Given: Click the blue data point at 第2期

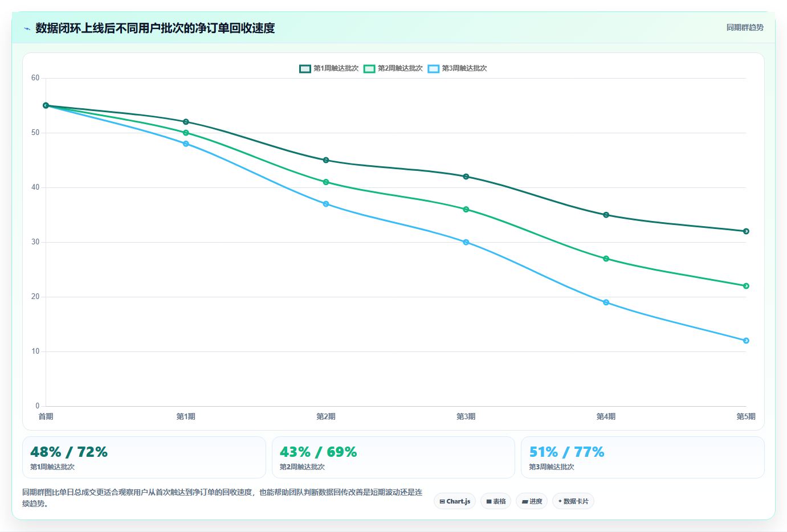Looking at the screenshot, I should 326,204.
